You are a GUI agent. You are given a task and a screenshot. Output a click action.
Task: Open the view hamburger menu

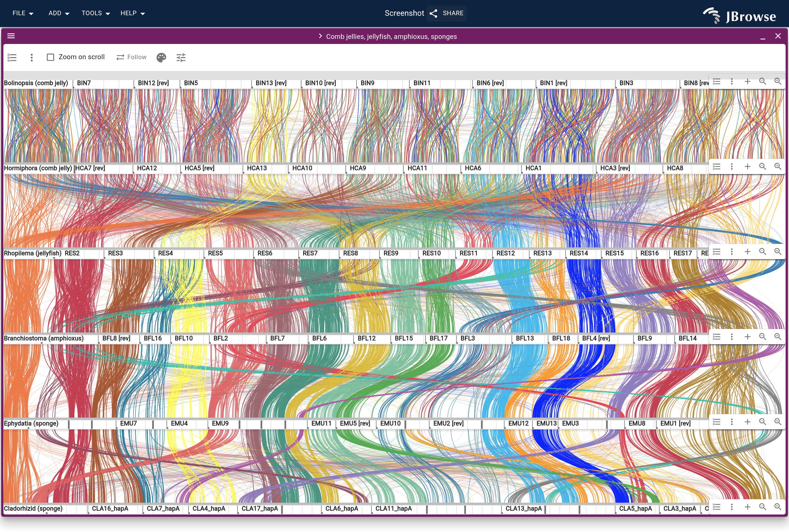11,36
